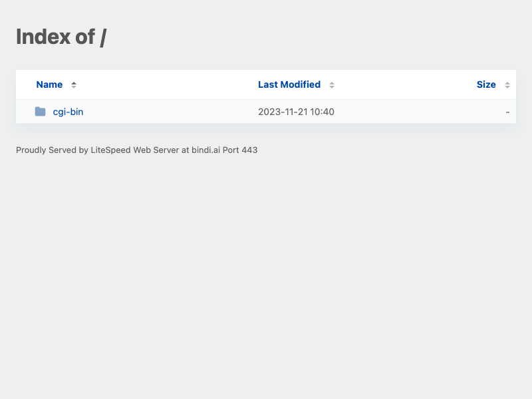Viewport: 532px width, 399px height.
Task: Expand sorting options on the Name column
Action: (73, 84)
